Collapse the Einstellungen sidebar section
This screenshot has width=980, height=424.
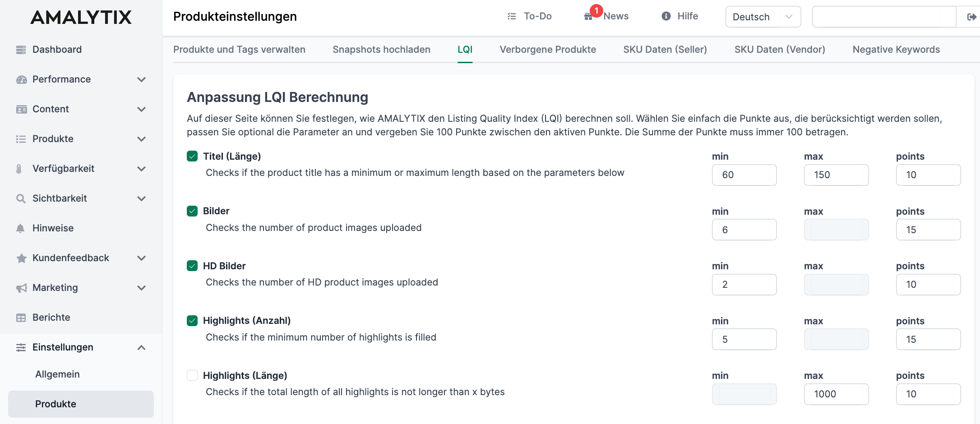pyautogui.click(x=141, y=348)
